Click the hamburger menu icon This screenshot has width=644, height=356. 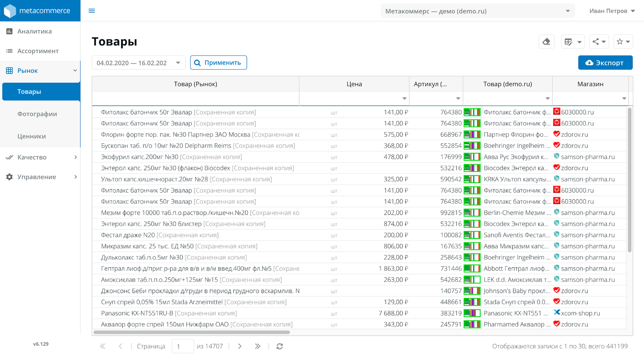(92, 11)
